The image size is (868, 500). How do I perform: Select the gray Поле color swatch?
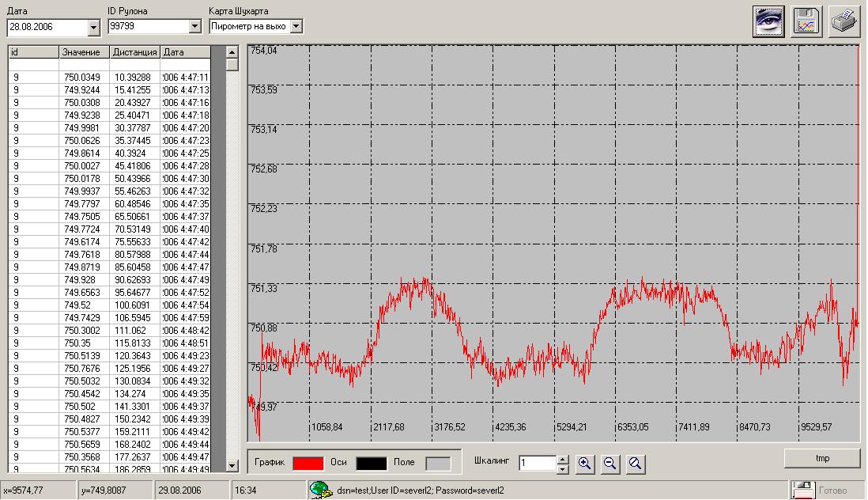click(438, 464)
